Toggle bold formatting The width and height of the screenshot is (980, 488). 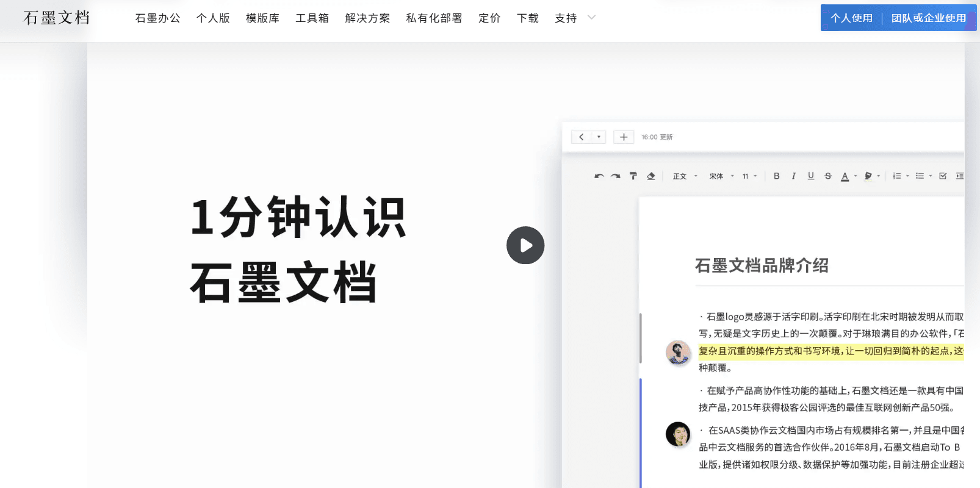[x=777, y=176]
